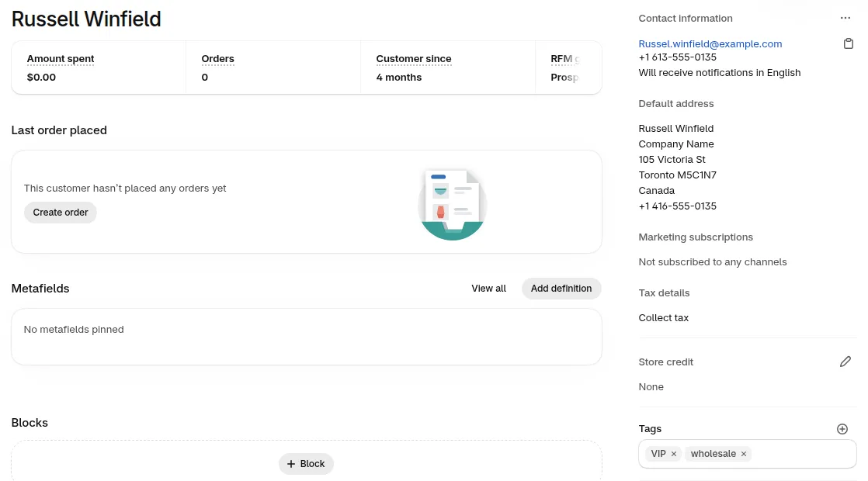Click the 4 months value
The height and width of the screenshot is (481, 868).
click(x=398, y=78)
